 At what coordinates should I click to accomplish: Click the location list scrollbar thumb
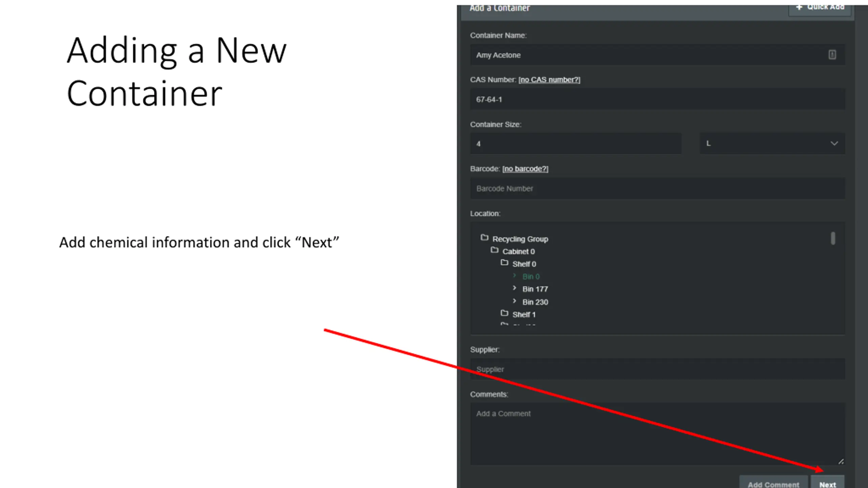pyautogui.click(x=833, y=238)
